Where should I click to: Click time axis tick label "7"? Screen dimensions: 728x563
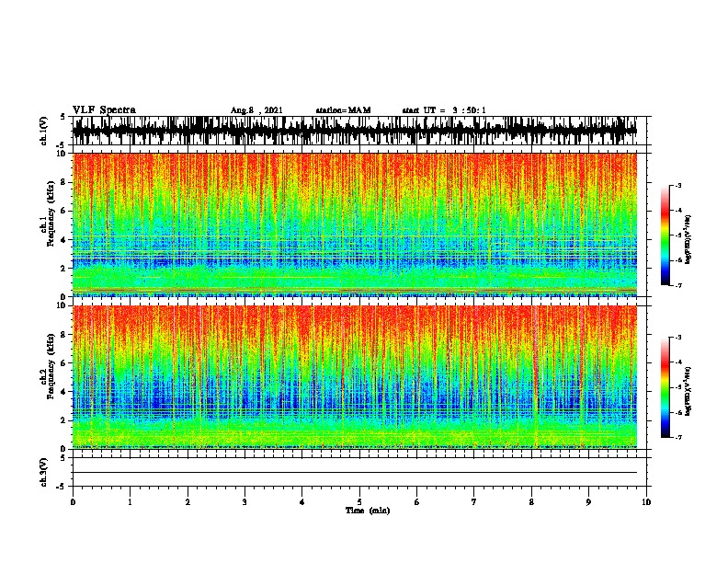pyautogui.click(x=474, y=502)
